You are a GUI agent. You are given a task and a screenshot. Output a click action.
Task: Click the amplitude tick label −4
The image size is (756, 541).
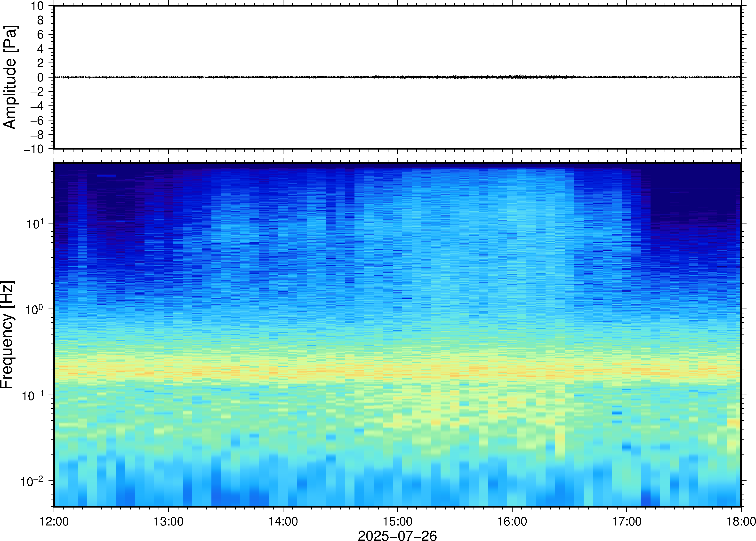coord(37,106)
